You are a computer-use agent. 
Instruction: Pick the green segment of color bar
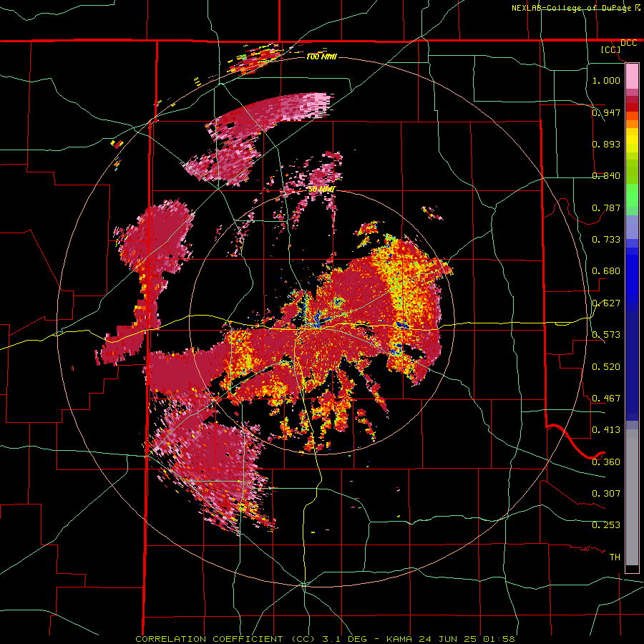point(632,195)
